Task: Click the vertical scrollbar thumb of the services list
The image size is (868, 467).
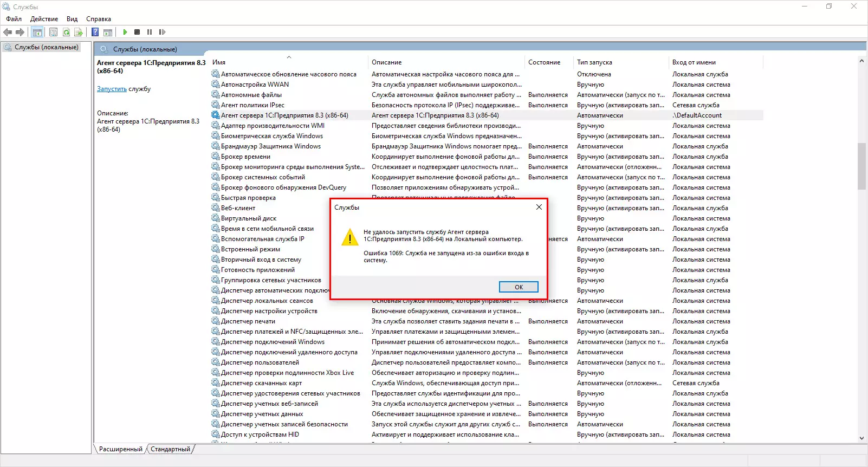Action: tap(861, 166)
